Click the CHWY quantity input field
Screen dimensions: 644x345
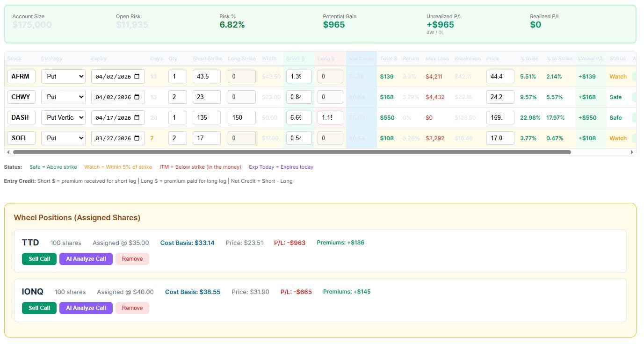[178, 97]
